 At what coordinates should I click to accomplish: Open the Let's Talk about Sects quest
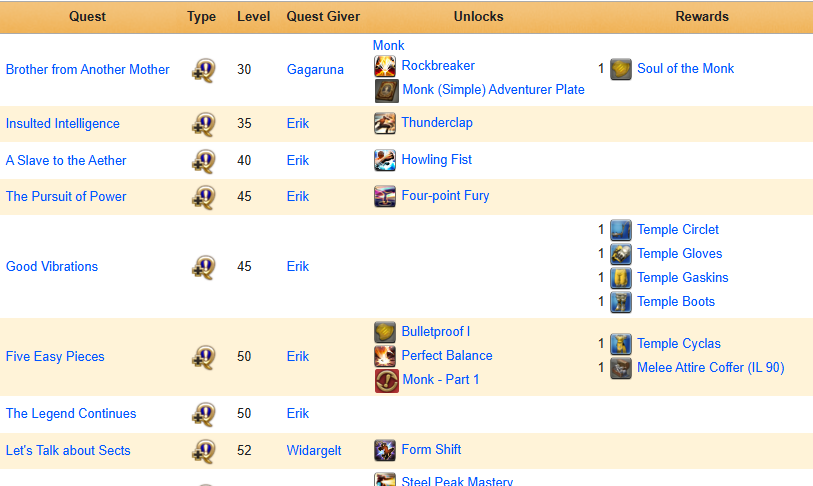click(x=68, y=450)
